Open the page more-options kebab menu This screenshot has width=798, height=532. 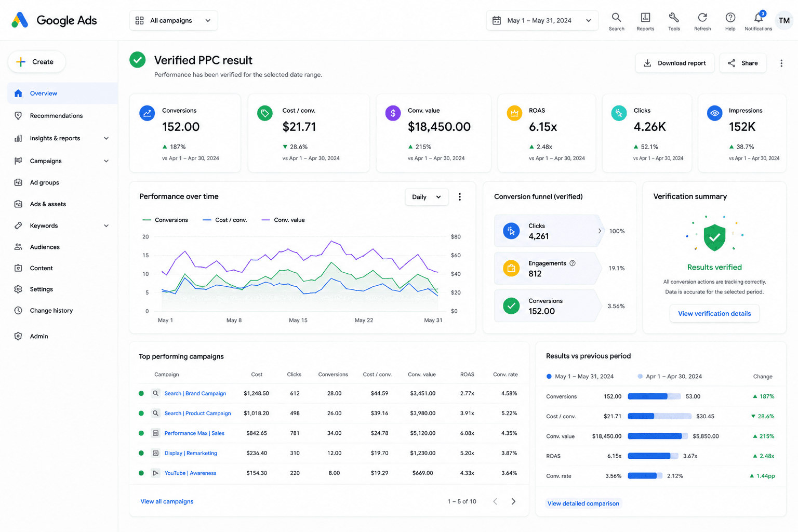coord(781,63)
